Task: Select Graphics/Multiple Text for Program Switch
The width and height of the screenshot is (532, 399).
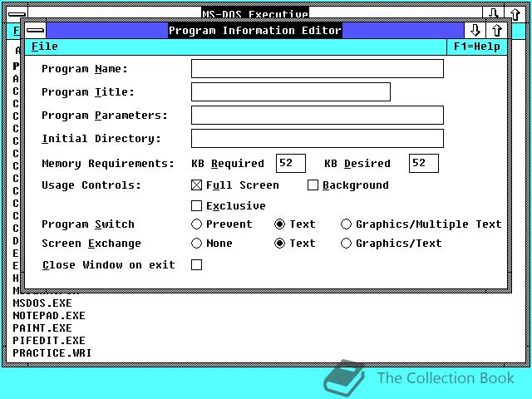Action: click(346, 224)
